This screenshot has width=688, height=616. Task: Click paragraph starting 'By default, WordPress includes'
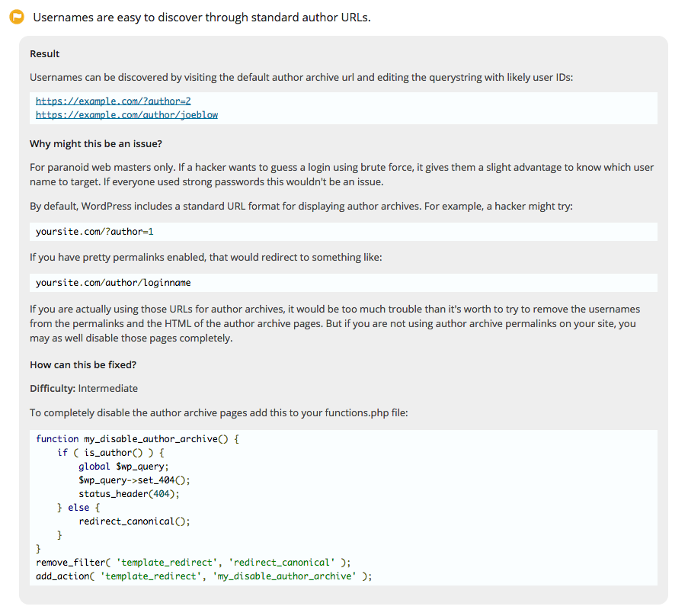click(301, 207)
